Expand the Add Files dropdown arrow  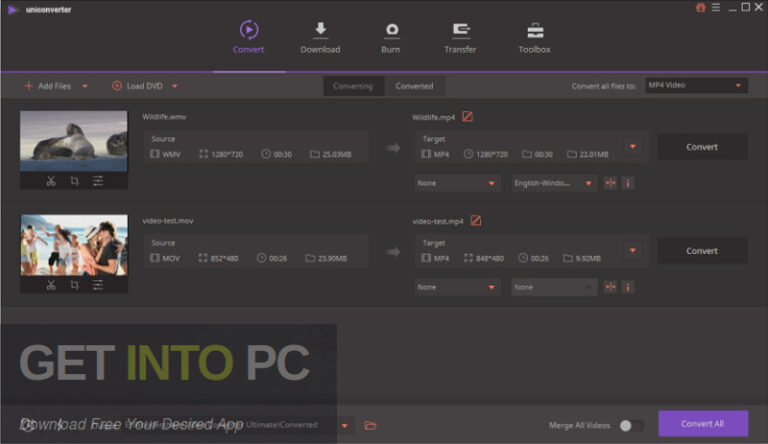[x=85, y=86]
